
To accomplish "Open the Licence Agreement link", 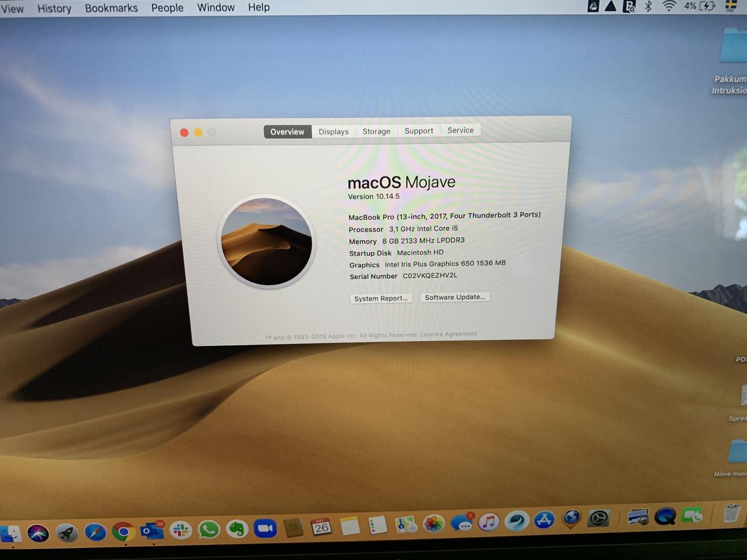I will pyautogui.click(x=448, y=334).
